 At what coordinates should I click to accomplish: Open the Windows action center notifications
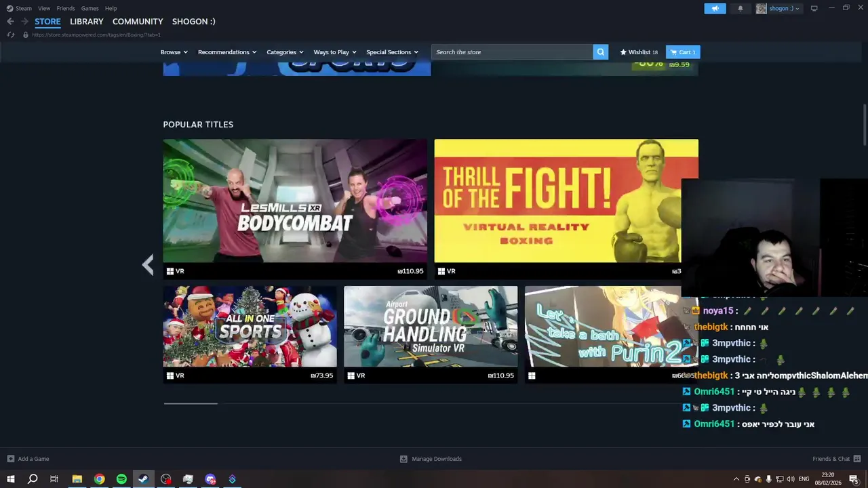click(854, 479)
